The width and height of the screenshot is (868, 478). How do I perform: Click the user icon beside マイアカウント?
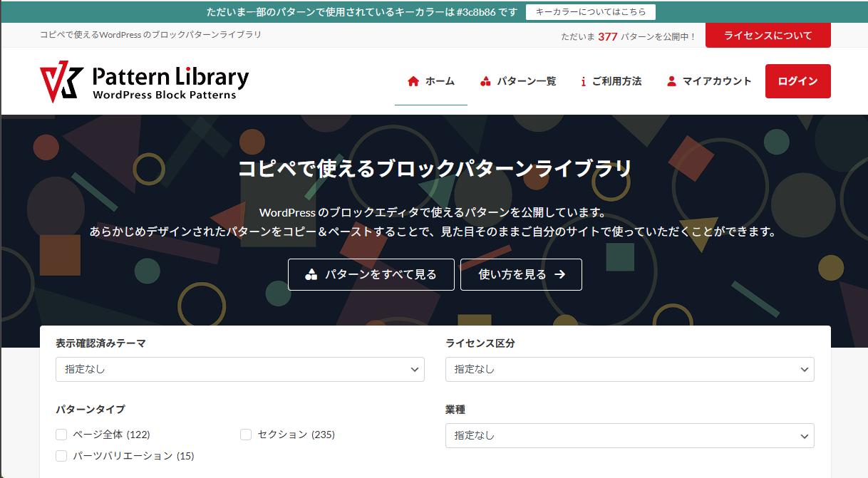click(671, 81)
